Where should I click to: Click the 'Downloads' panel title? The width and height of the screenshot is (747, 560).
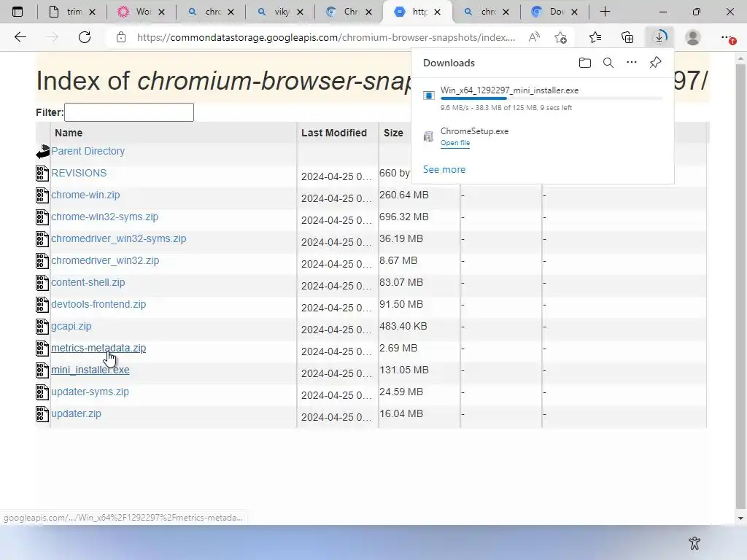(x=449, y=63)
